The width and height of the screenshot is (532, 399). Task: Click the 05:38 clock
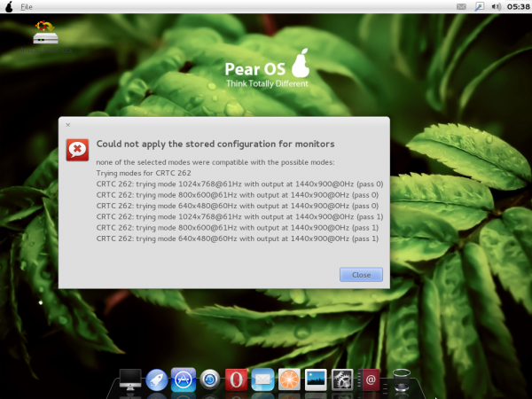(518, 7)
